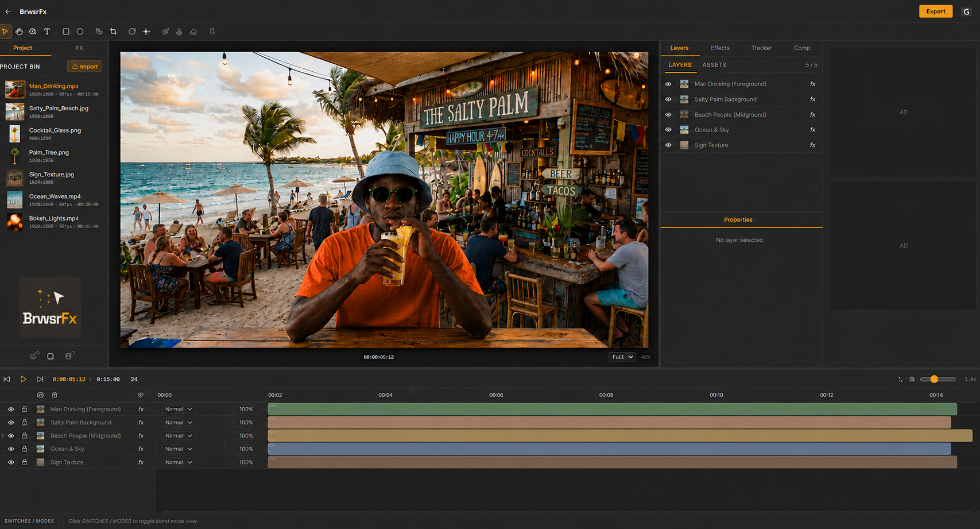Toggle SWITCHES / MODES button
Viewport: 980px width, 529px height.
point(29,521)
